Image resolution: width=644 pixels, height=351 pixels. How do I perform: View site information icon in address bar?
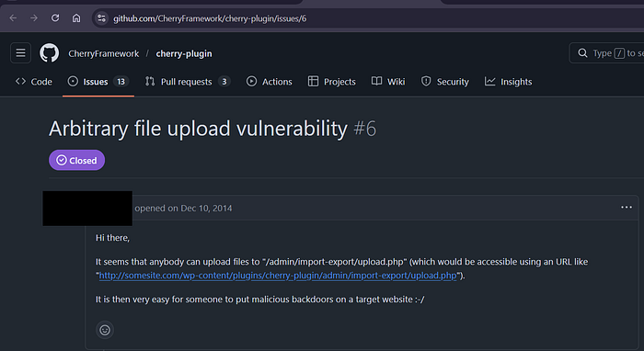click(x=101, y=18)
